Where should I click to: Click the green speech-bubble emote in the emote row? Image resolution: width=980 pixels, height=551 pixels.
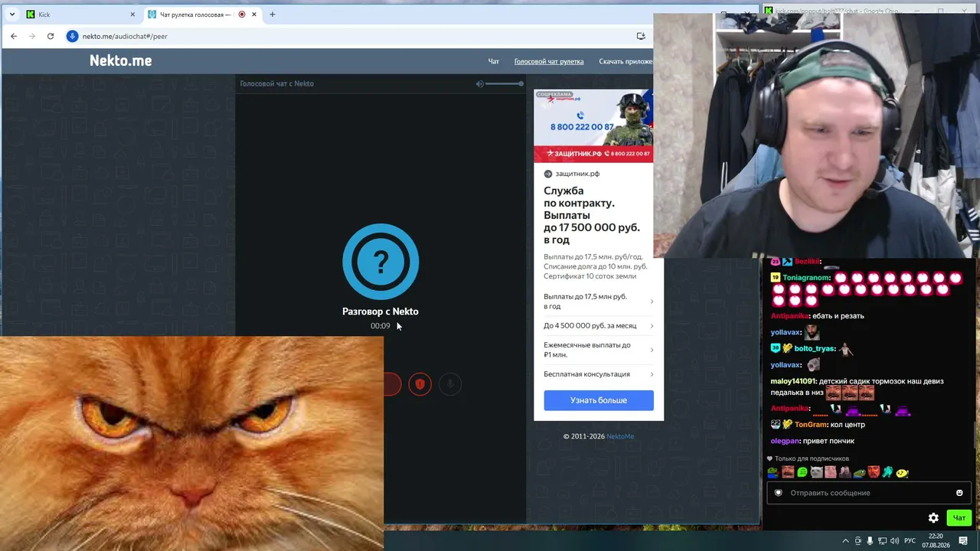tap(802, 472)
